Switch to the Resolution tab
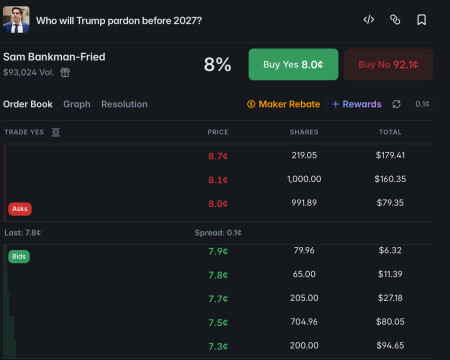450x360 pixels. (124, 104)
